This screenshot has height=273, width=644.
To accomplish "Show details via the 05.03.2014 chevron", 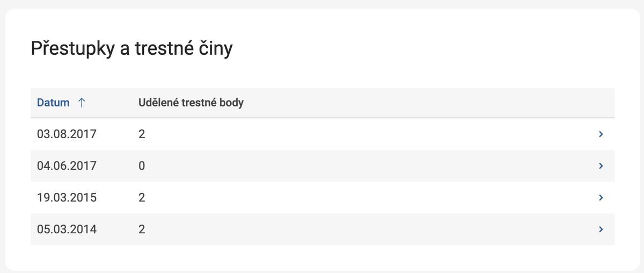I will pyautogui.click(x=601, y=229).
